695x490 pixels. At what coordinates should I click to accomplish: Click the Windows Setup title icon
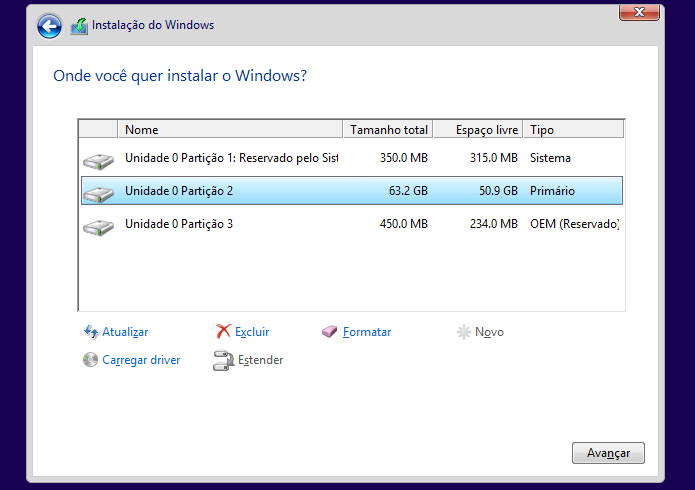coord(79,26)
